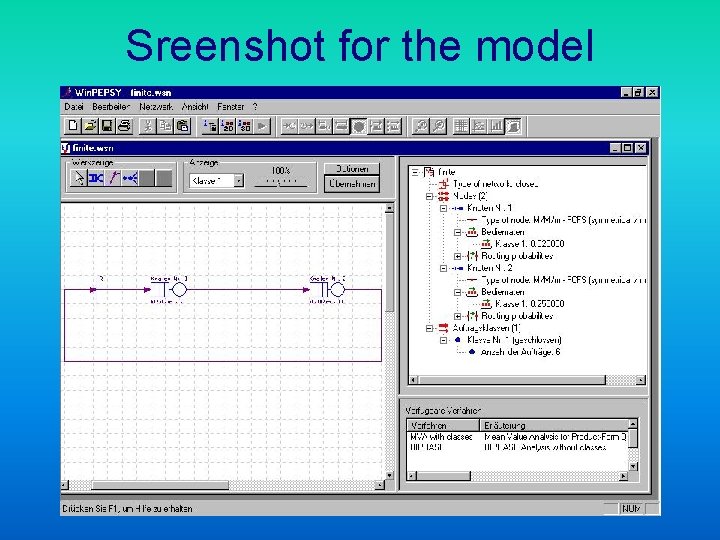Click the red Nodes (2) icon in tree

pyautogui.click(x=443, y=196)
